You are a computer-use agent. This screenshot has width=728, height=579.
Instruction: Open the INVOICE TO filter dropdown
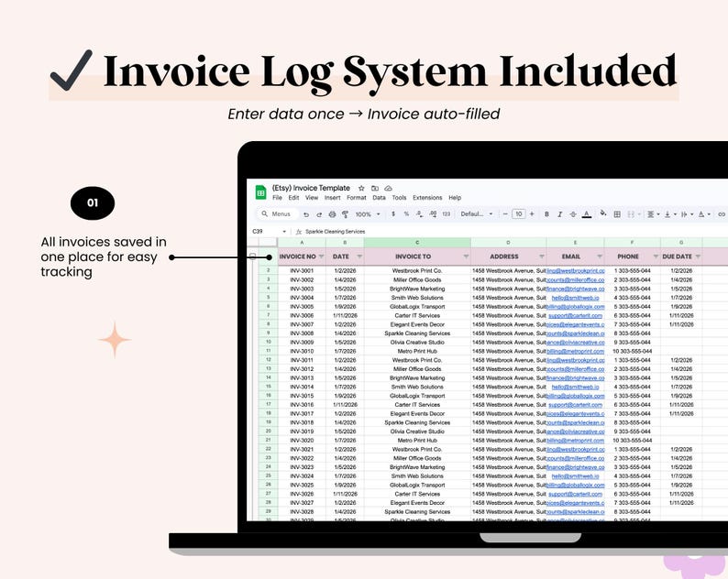(466, 257)
